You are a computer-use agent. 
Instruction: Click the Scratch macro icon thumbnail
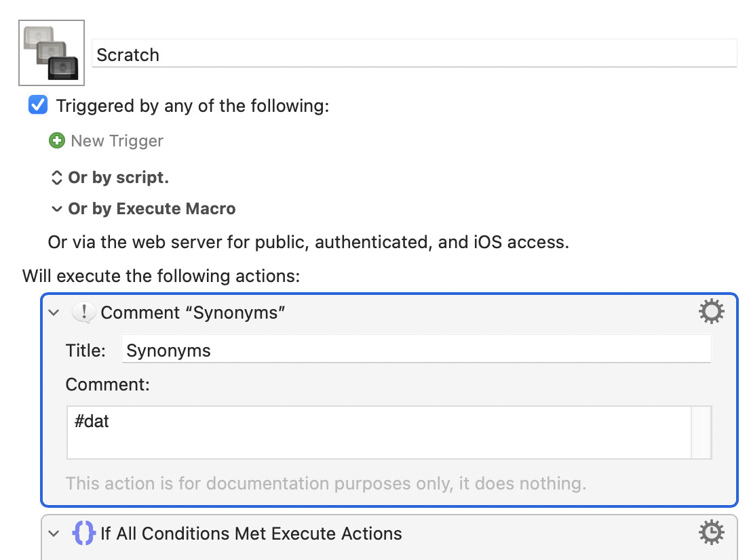[x=52, y=53]
